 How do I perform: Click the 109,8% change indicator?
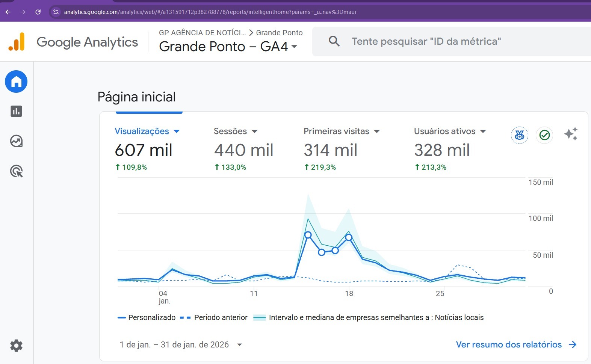click(131, 167)
